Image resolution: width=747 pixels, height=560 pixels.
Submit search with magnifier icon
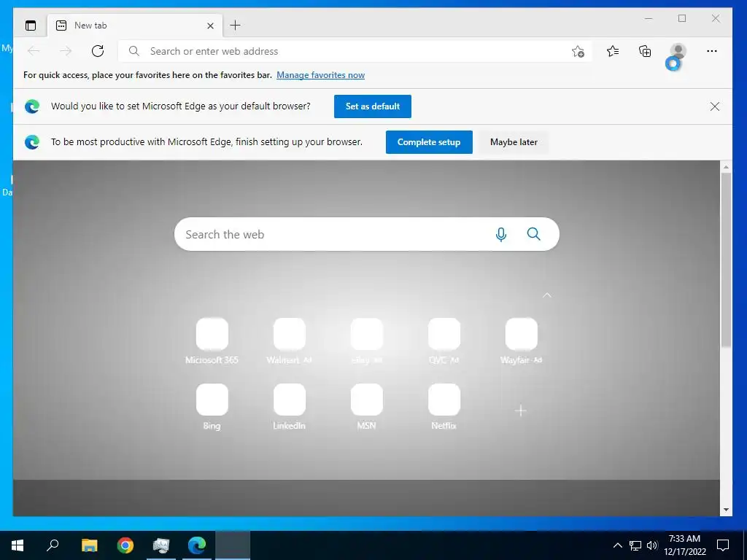point(533,234)
